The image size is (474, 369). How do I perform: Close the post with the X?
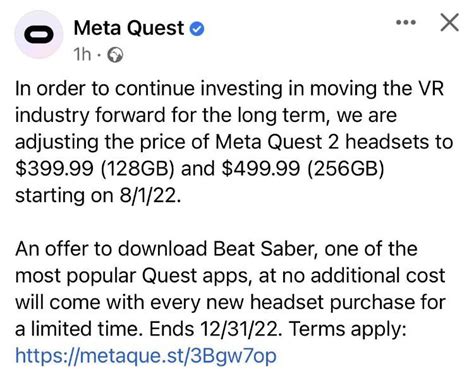449,23
